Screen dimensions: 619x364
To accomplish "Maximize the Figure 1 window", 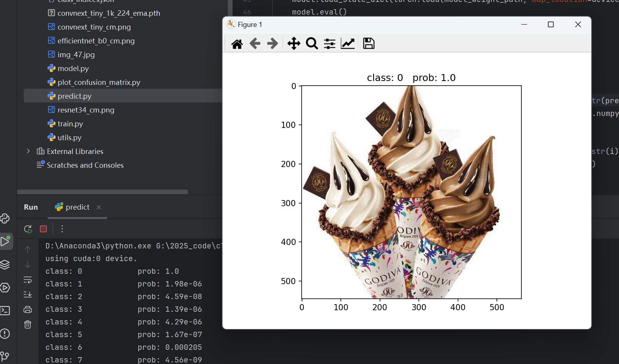I will pos(551,25).
